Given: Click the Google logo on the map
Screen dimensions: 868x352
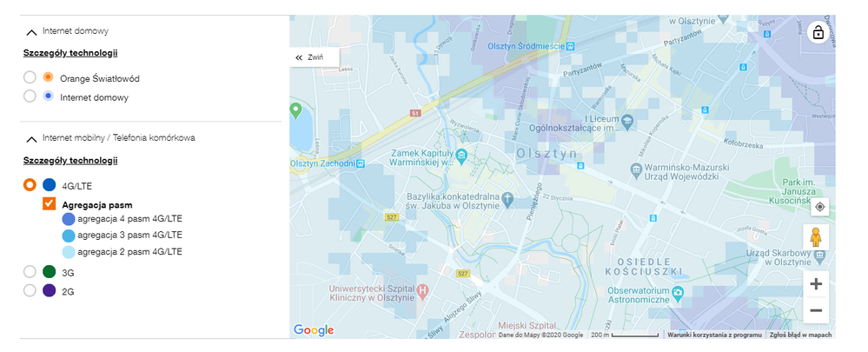Looking at the screenshot, I should [x=314, y=330].
